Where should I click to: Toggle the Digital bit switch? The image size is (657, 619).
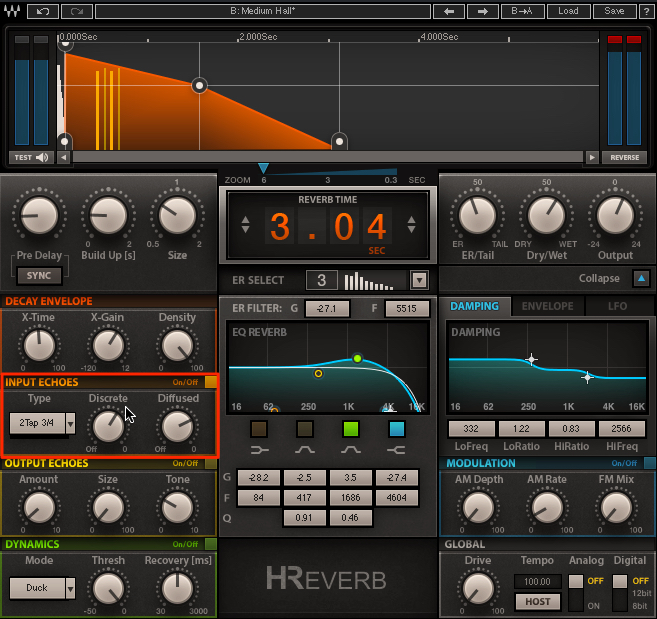point(620,592)
